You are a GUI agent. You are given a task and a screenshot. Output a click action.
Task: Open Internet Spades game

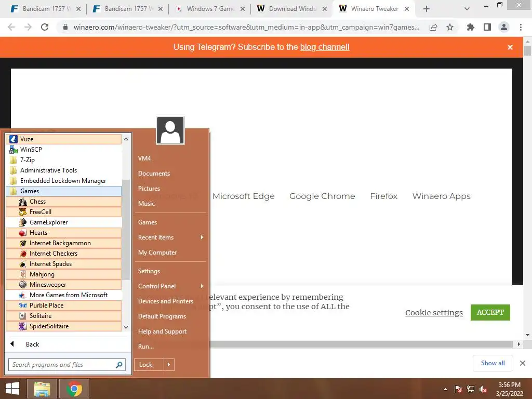(x=63, y=264)
